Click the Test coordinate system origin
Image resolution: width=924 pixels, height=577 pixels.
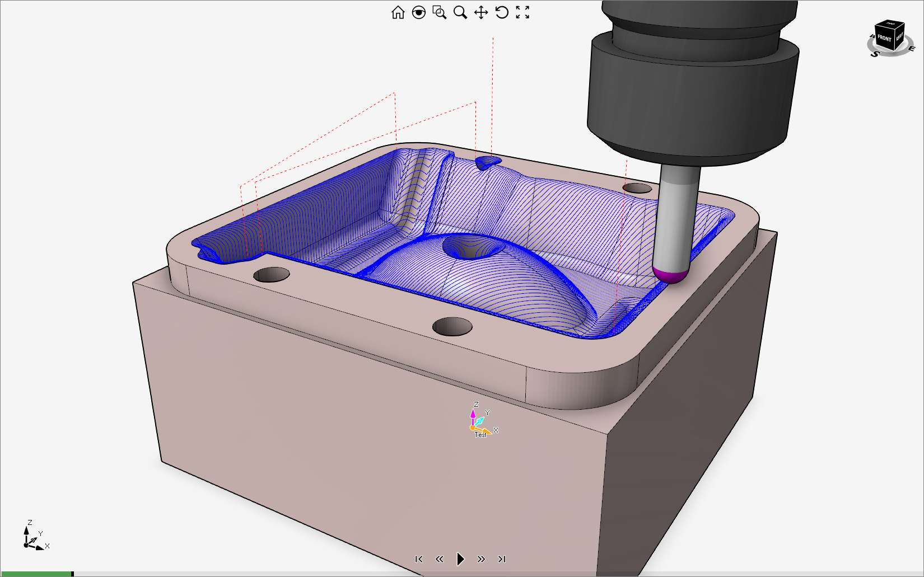click(473, 428)
